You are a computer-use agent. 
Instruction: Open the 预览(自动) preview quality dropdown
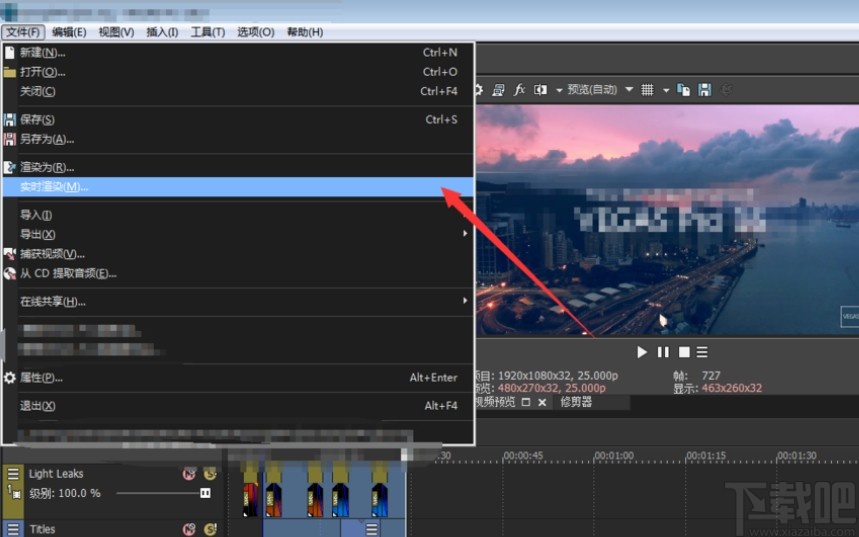[x=600, y=89]
